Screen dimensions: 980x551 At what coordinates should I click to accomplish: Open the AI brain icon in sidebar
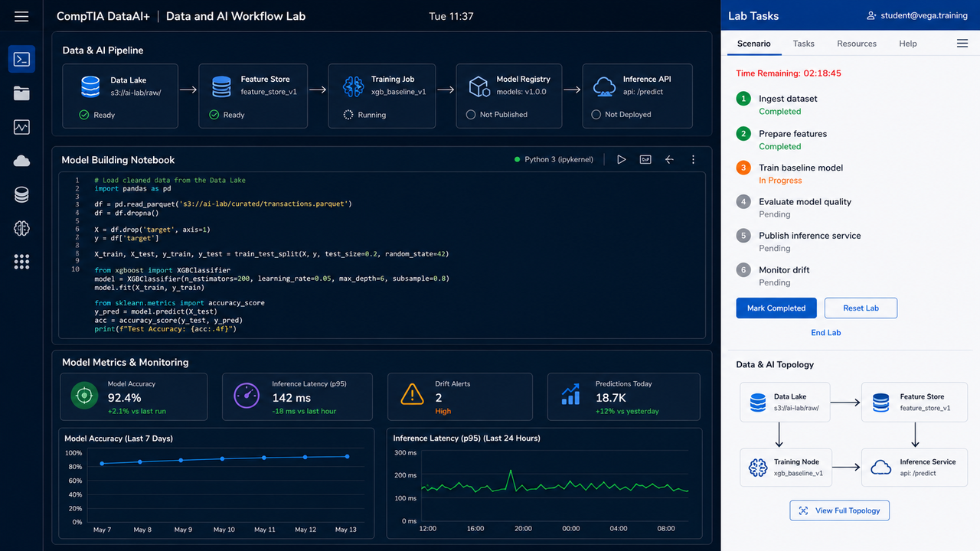pos(21,228)
